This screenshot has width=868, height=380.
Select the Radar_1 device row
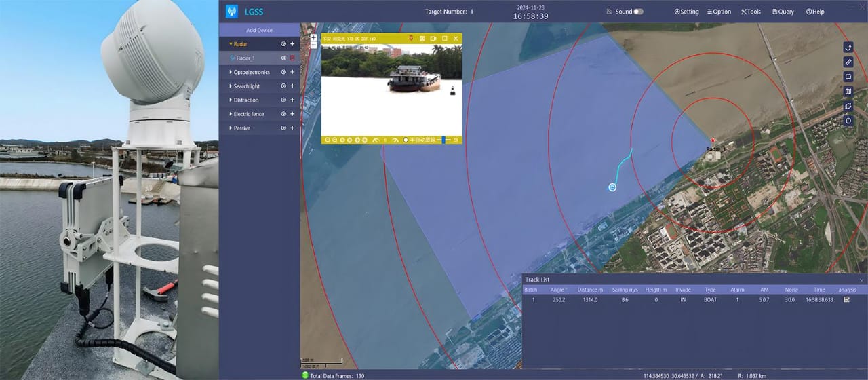coord(259,58)
